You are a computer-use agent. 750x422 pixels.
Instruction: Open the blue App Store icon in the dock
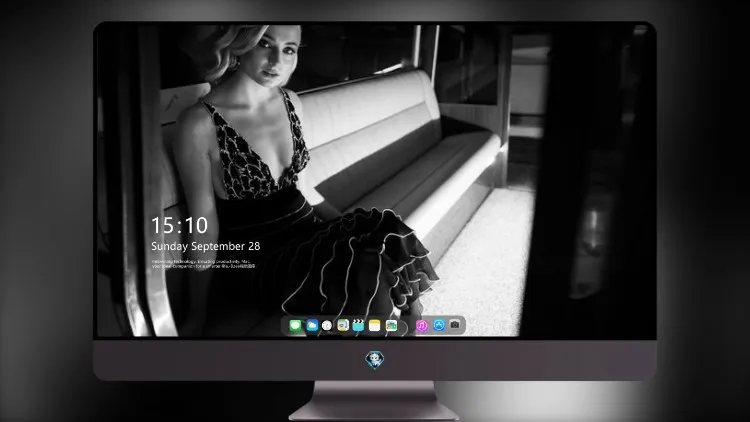pyautogui.click(x=439, y=325)
